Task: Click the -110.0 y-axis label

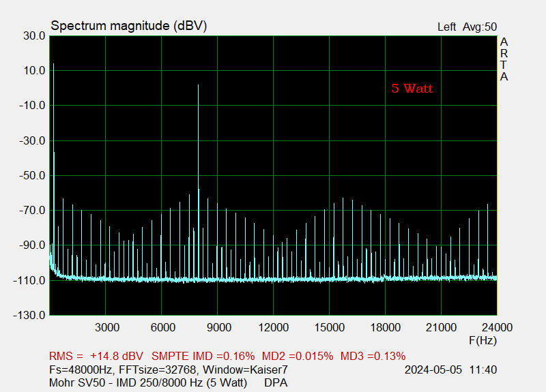Action: pos(29,280)
